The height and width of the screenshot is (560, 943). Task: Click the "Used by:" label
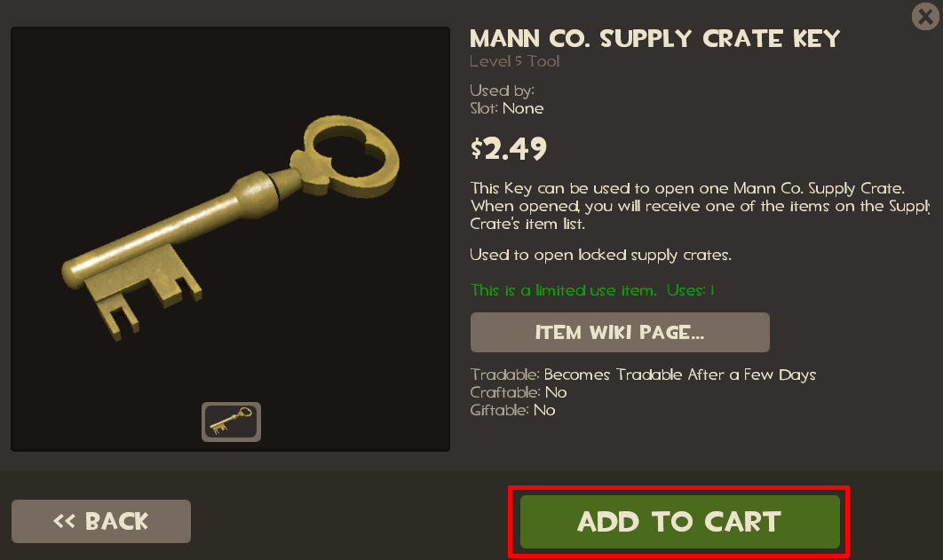click(x=503, y=91)
